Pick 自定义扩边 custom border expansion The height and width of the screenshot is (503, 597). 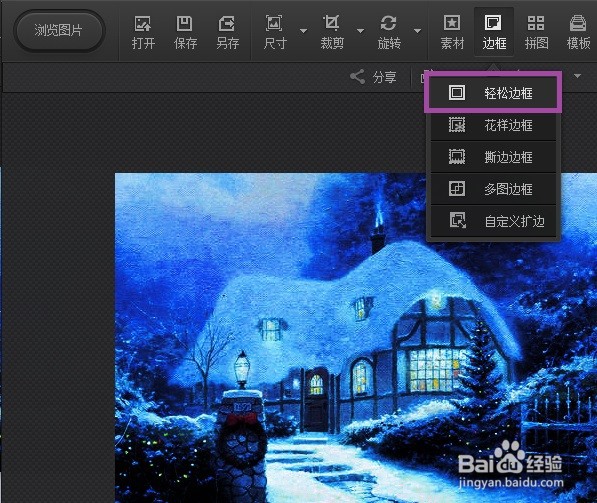tap(493, 221)
